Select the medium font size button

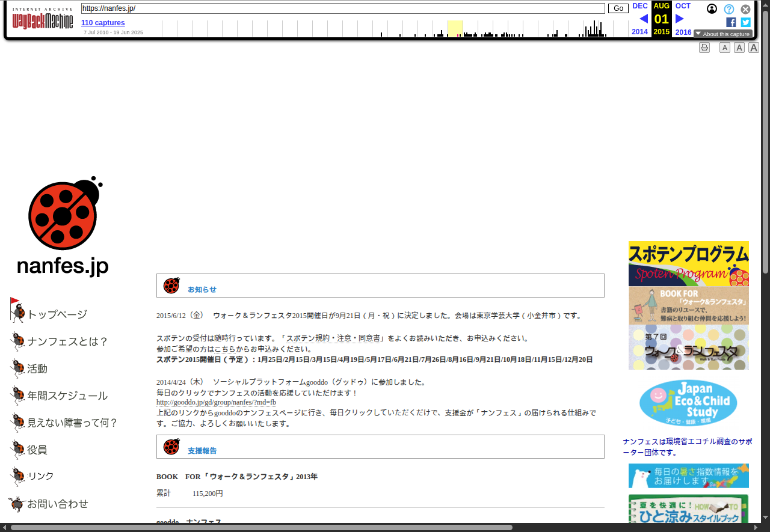pos(739,47)
